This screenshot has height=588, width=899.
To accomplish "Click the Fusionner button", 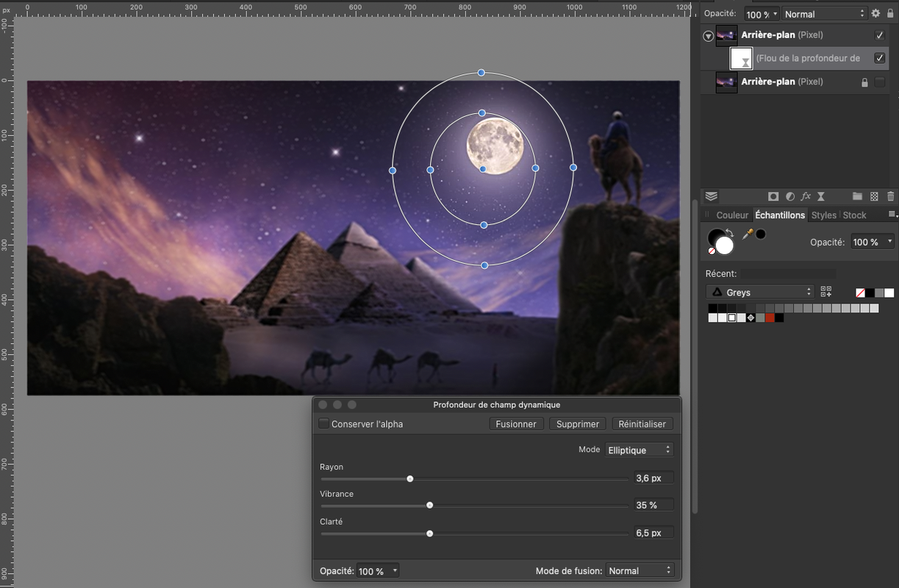I will point(516,424).
